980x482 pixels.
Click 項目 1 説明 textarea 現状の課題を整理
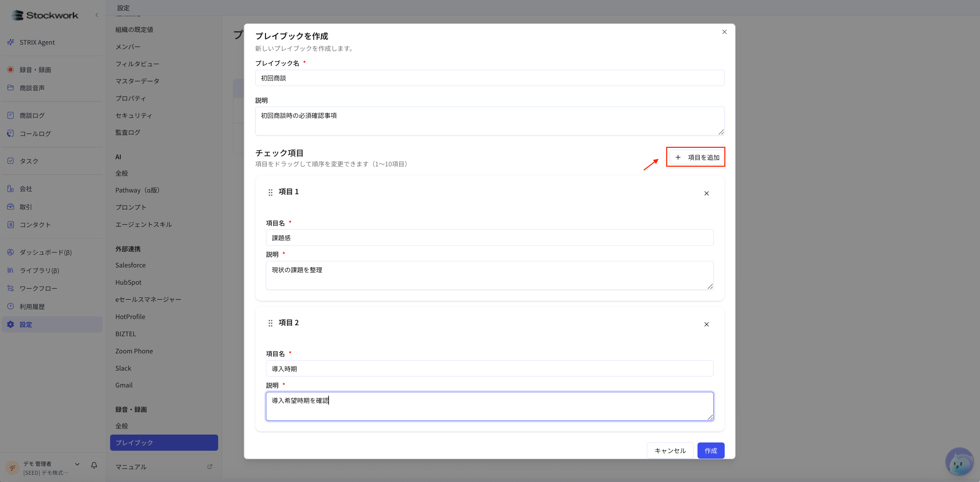pyautogui.click(x=490, y=275)
